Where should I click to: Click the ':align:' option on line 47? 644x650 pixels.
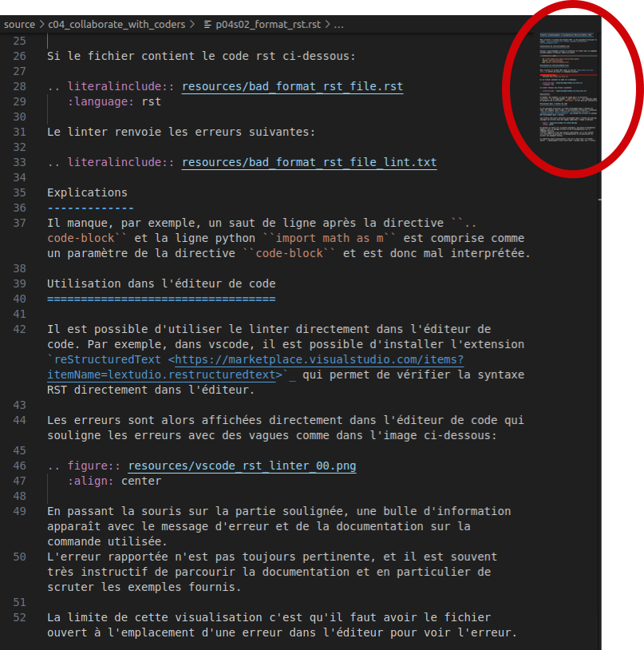(x=90, y=482)
